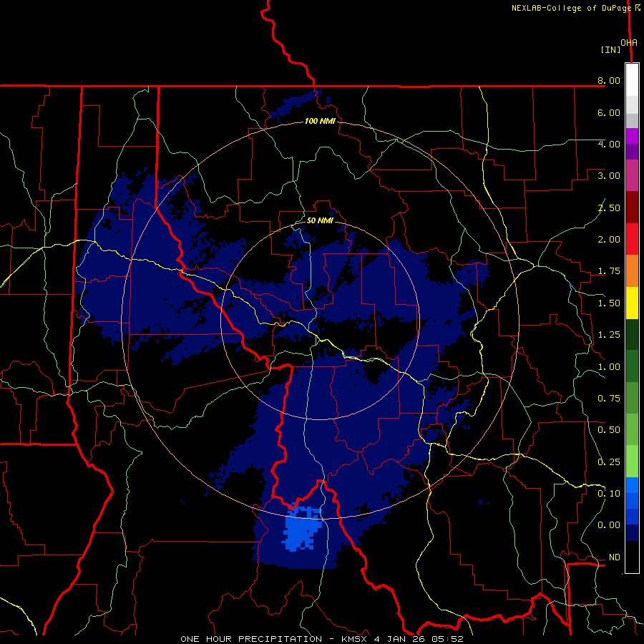Viewport: 644px width, 644px height.
Task: Click the 6.00 legend value
Action: (609, 112)
